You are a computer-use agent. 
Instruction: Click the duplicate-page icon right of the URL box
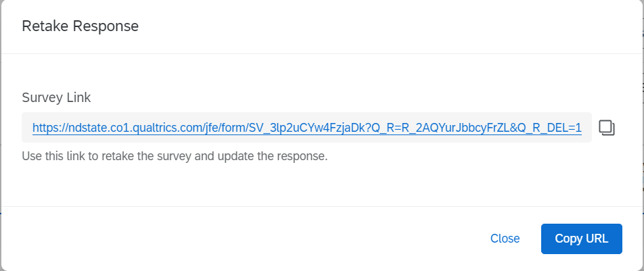[x=607, y=128]
